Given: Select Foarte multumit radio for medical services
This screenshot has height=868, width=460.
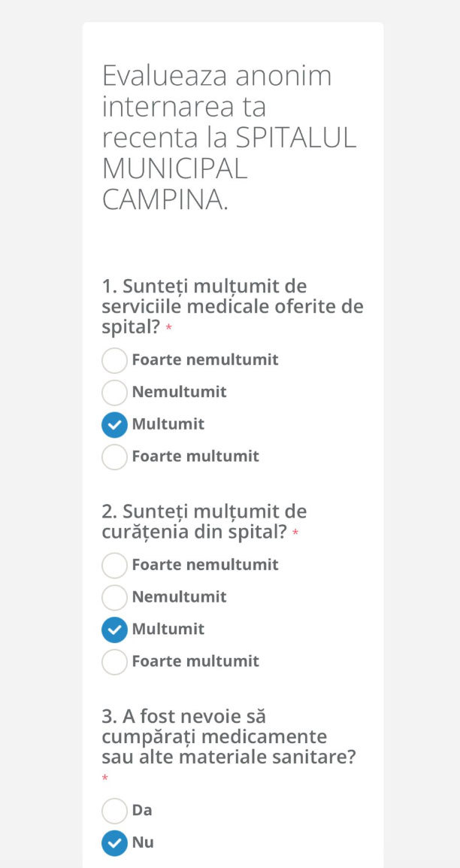Looking at the screenshot, I should pyautogui.click(x=114, y=457).
